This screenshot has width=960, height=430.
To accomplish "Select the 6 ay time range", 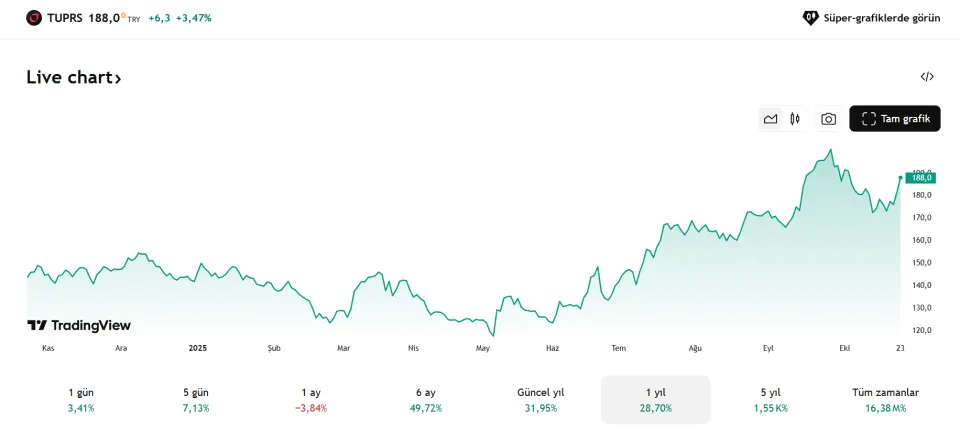I will [426, 400].
